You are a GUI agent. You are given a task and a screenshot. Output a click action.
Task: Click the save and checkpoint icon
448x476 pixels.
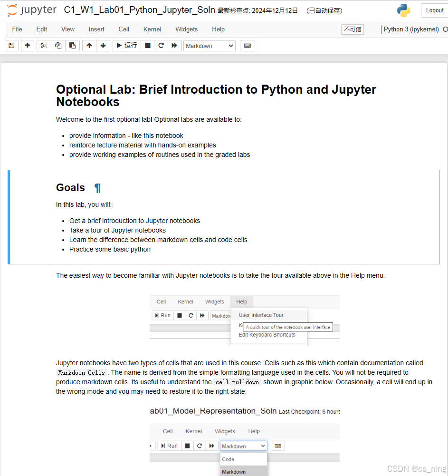point(11,46)
